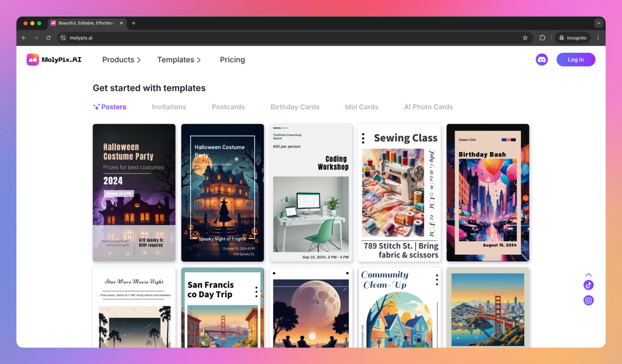Click the TikTok icon on the right edge
The height and width of the screenshot is (364, 622).
588,285
